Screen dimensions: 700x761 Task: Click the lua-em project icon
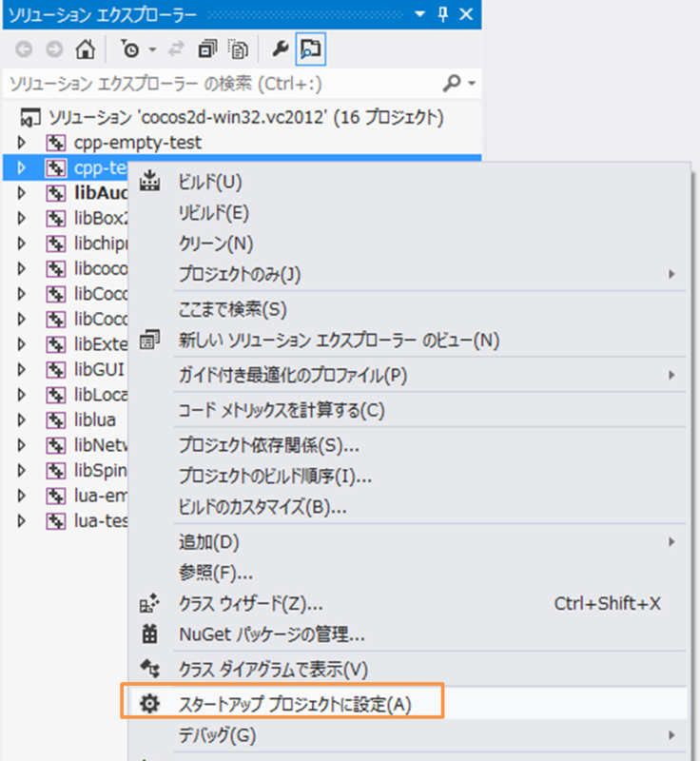(56, 496)
